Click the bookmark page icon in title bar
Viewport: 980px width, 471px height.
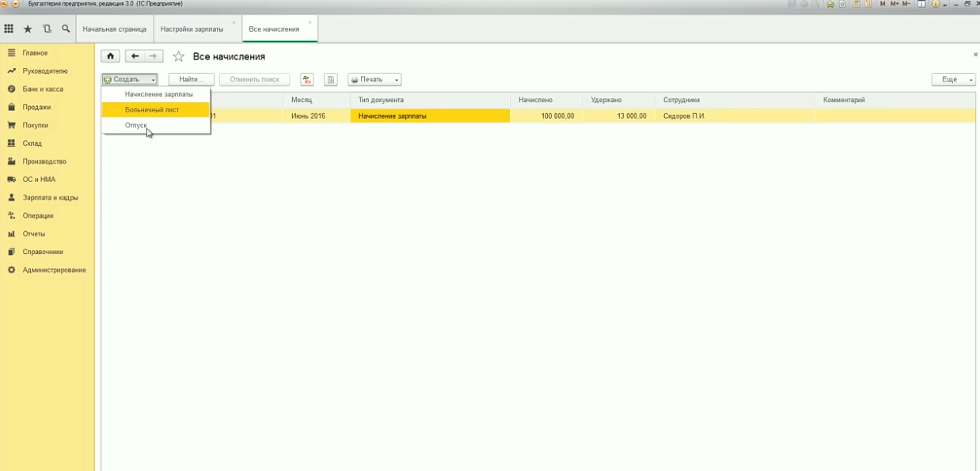pos(842,4)
